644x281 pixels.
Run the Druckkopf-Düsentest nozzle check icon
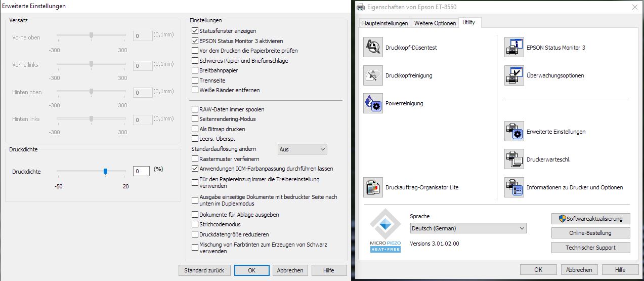click(373, 48)
